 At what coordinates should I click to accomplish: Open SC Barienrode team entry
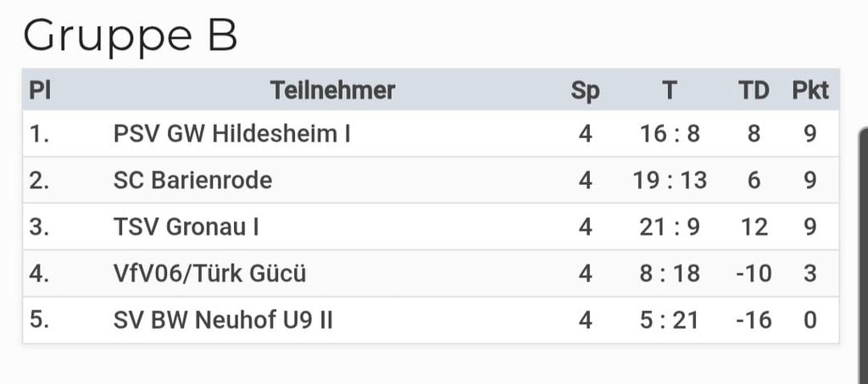click(x=192, y=181)
